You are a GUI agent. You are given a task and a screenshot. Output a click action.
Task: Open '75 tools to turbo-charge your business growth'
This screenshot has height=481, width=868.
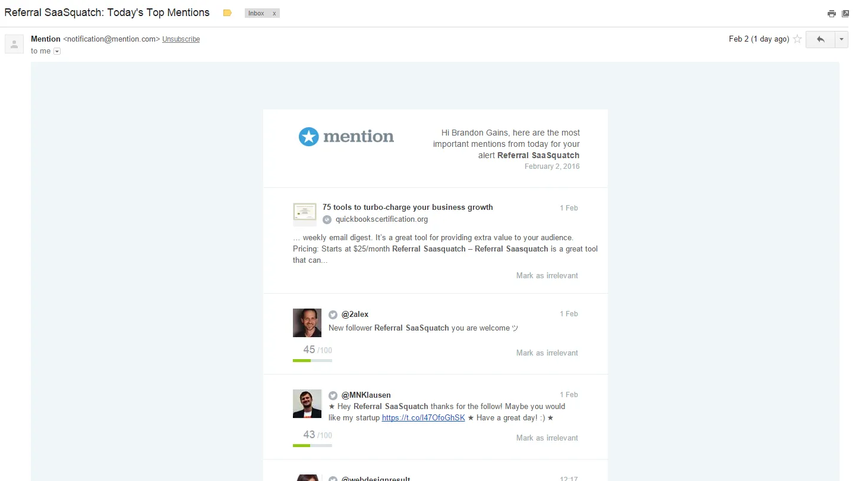[408, 208]
